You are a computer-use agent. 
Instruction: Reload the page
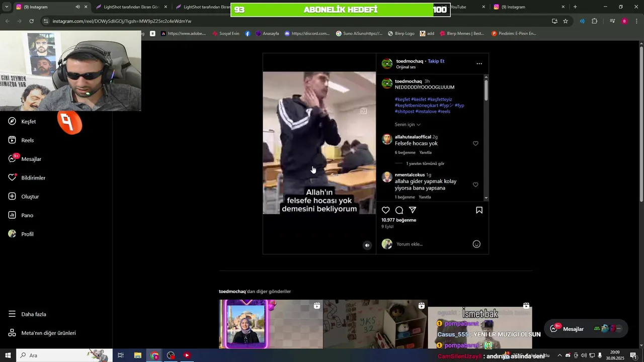tap(31, 21)
